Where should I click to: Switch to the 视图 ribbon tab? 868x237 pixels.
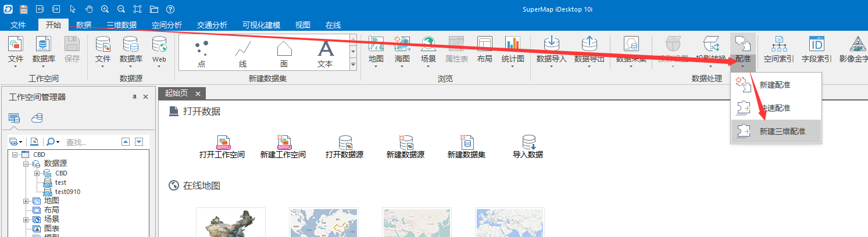[303, 25]
